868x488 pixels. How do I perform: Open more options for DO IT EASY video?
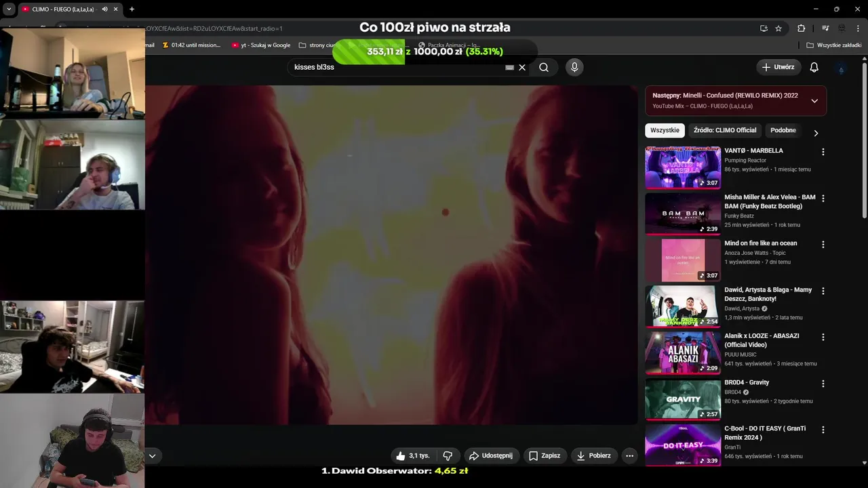click(823, 430)
